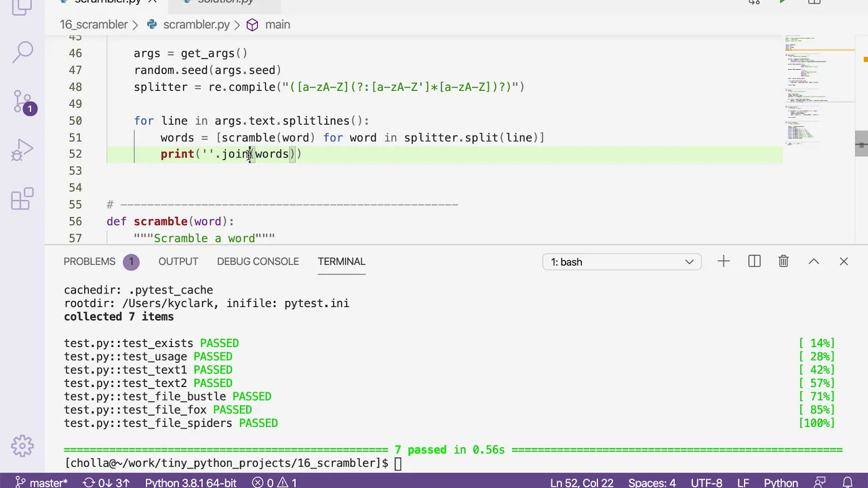
Task: Maximize panel with up chevron
Action: (x=814, y=262)
